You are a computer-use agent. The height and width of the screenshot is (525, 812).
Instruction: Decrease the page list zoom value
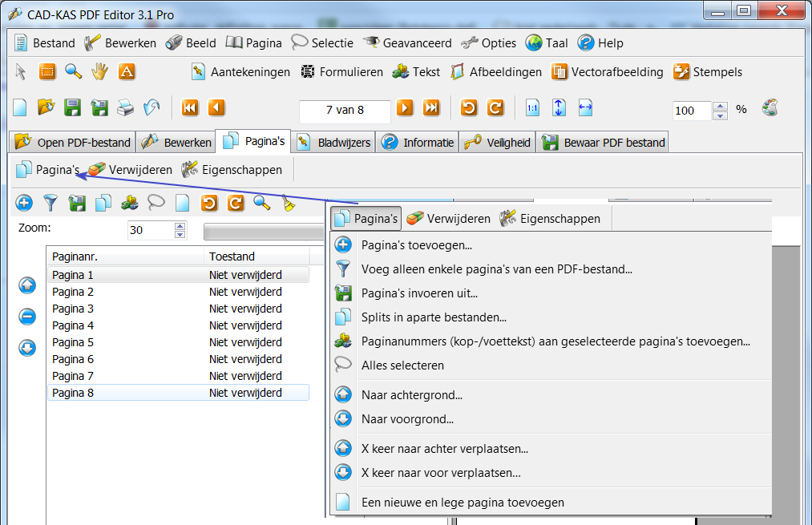click(180, 235)
